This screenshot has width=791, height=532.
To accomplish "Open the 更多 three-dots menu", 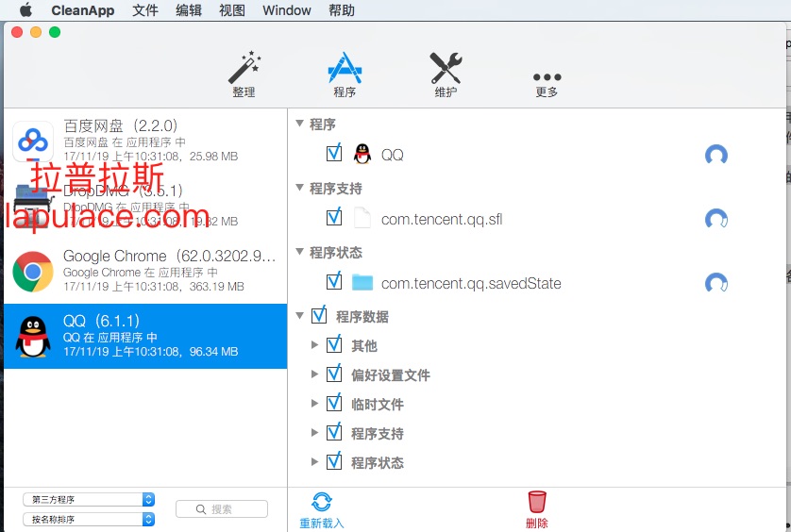I will [547, 84].
